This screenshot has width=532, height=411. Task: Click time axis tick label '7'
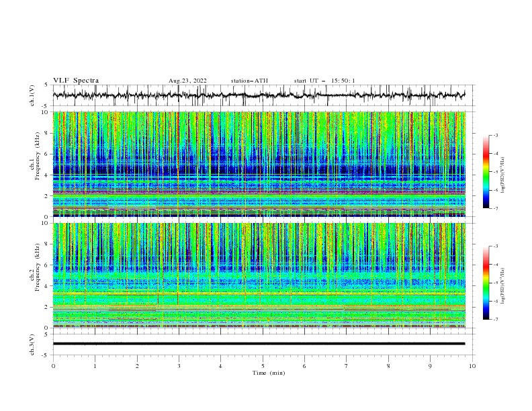(x=347, y=366)
